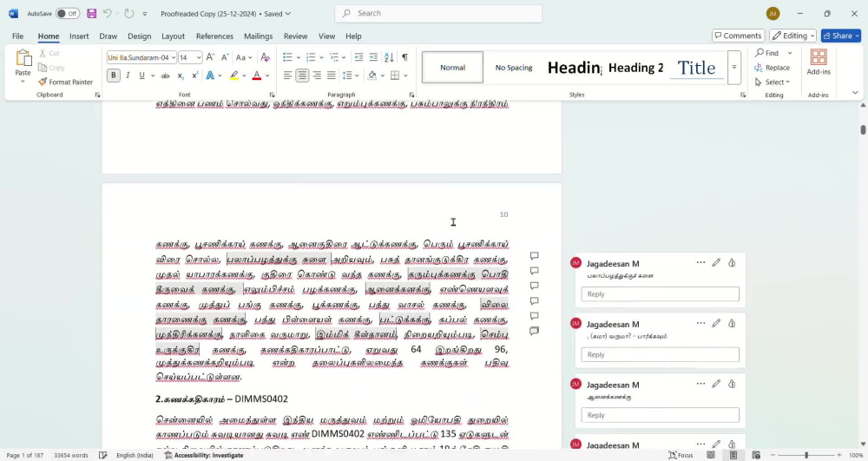Select the Normal style
The width and height of the screenshot is (868, 461).
point(453,68)
